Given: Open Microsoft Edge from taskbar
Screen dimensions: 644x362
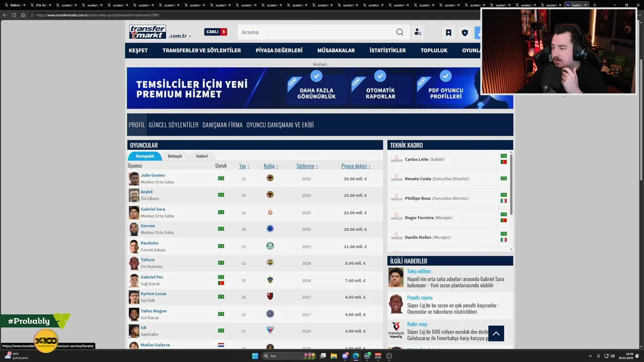Looking at the screenshot, I should click(356, 356).
